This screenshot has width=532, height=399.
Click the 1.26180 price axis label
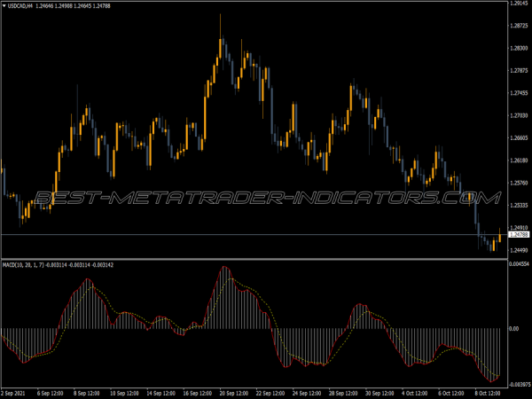coord(519,160)
